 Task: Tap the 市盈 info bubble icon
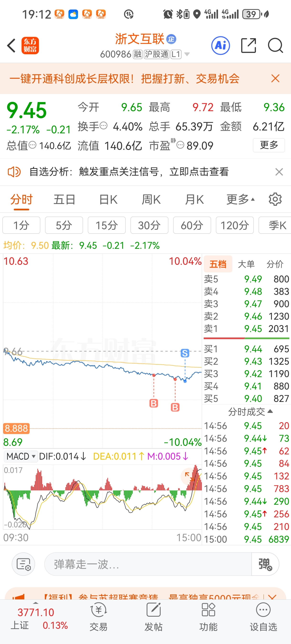pyautogui.click(x=180, y=145)
